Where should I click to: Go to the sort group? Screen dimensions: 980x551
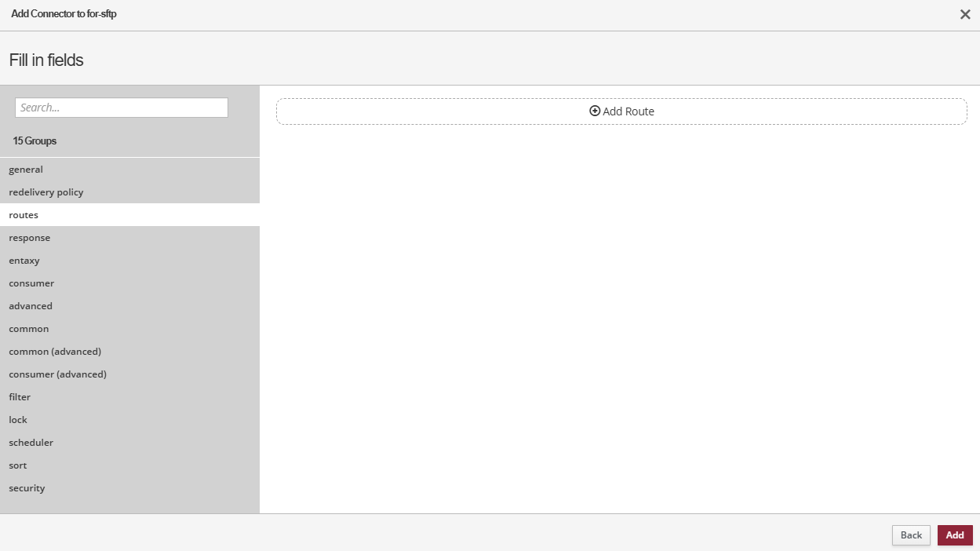(18, 465)
